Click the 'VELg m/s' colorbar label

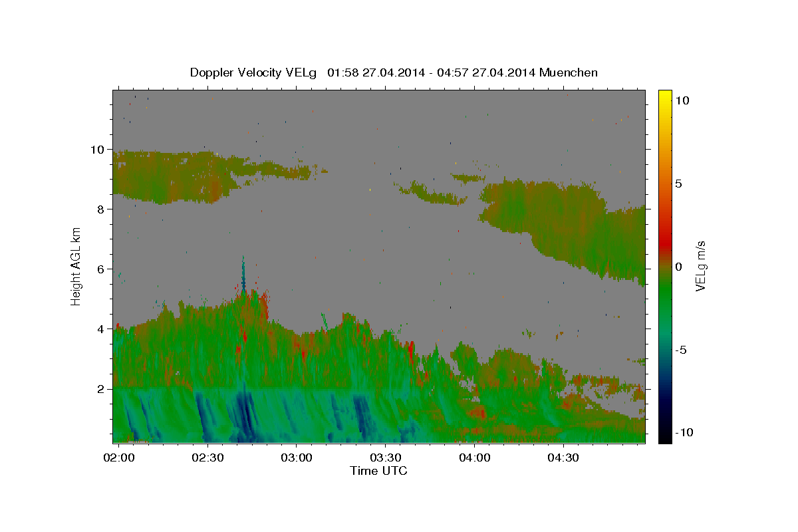tap(701, 265)
